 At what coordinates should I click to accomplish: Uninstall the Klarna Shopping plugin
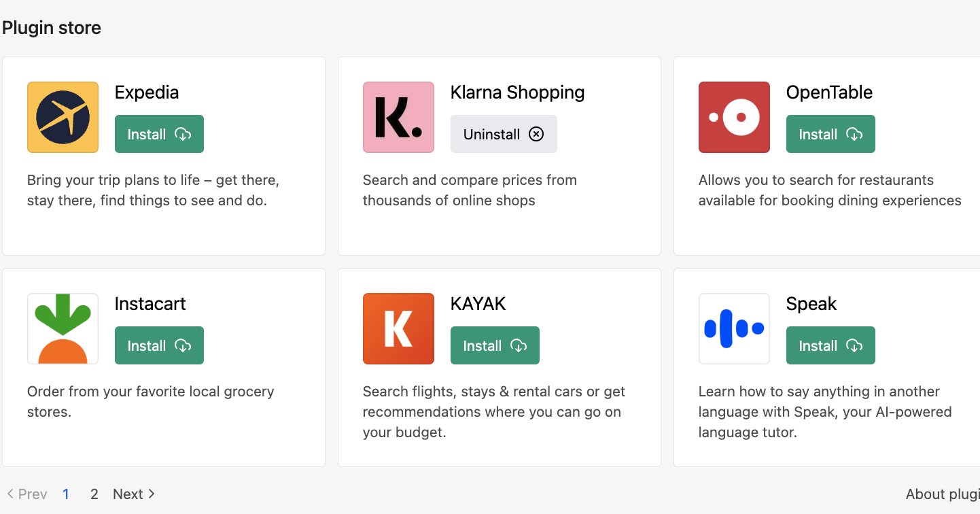click(504, 134)
